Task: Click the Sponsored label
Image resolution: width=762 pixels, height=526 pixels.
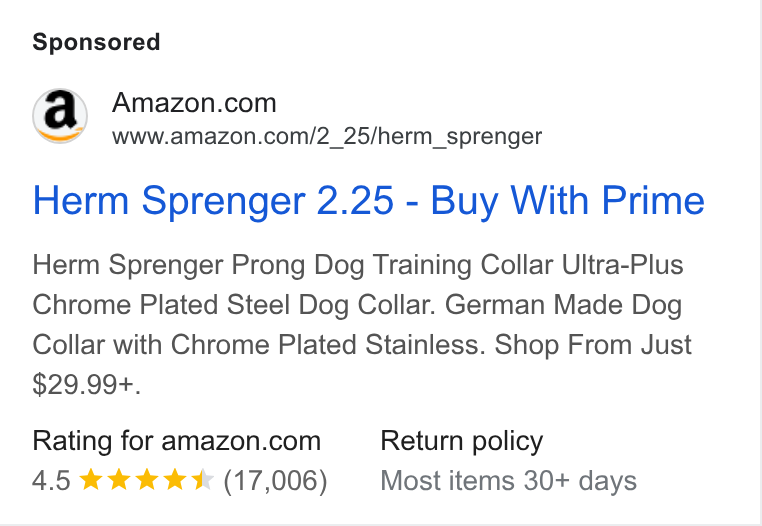Action: [96, 42]
